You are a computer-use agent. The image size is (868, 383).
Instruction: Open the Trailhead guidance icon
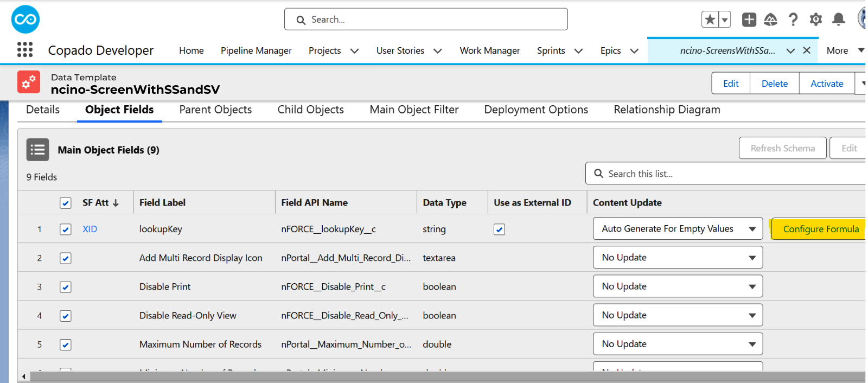pos(770,20)
